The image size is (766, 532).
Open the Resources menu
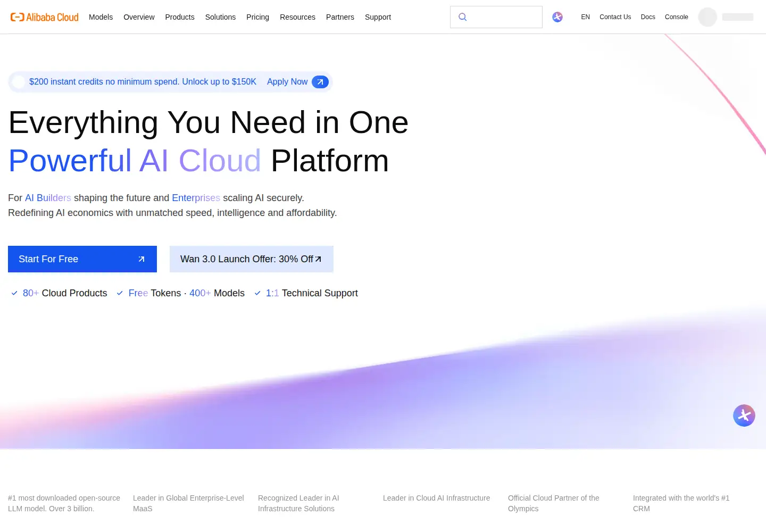pyautogui.click(x=297, y=17)
